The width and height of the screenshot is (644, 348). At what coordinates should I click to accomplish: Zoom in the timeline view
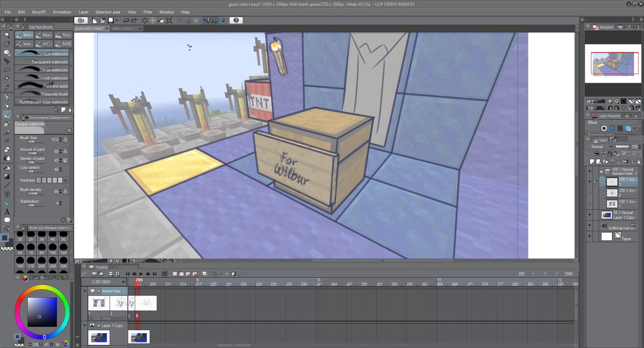117,273
